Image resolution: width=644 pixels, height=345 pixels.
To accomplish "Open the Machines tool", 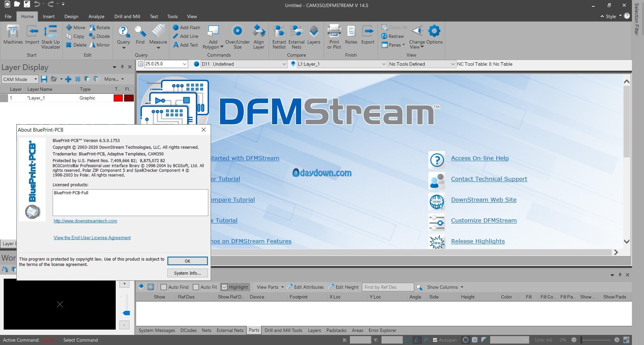I will click(13, 35).
